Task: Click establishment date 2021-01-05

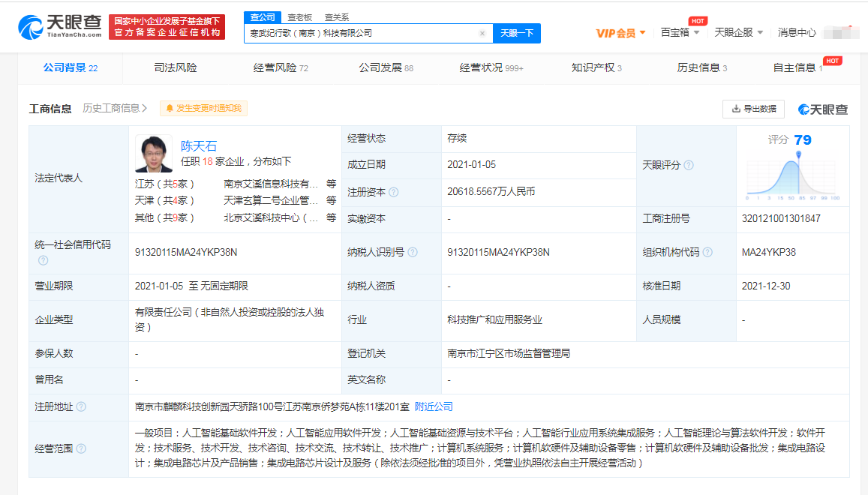Action: 472,164
